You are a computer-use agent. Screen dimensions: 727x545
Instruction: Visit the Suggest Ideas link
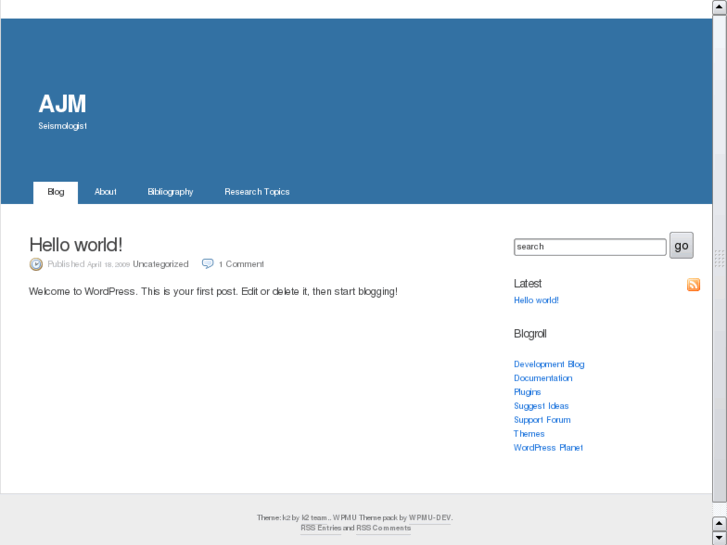pos(541,406)
